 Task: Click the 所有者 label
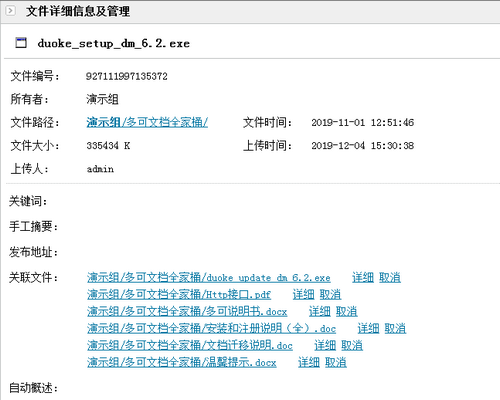(30, 99)
